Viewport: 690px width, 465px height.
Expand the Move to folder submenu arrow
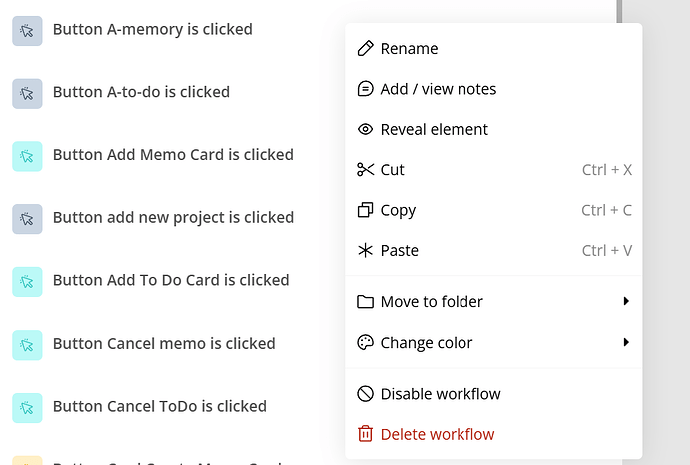[x=626, y=301]
